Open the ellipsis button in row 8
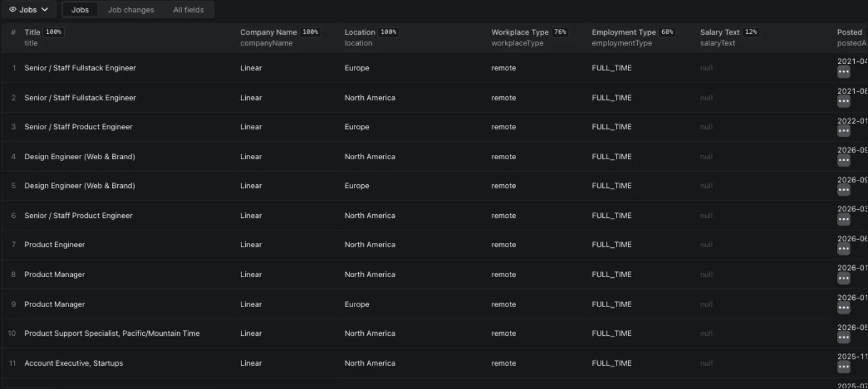Image resolution: width=868 pixels, height=389 pixels. click(843, 278)
